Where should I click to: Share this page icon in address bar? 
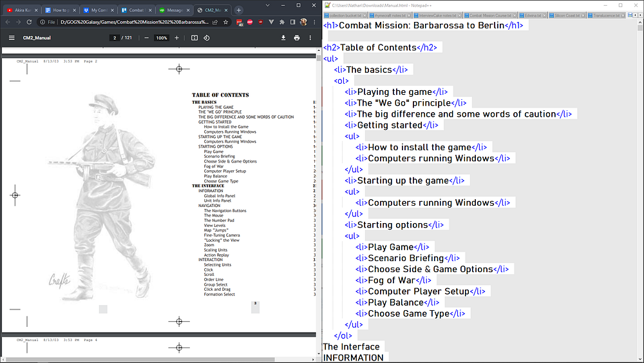215,22
